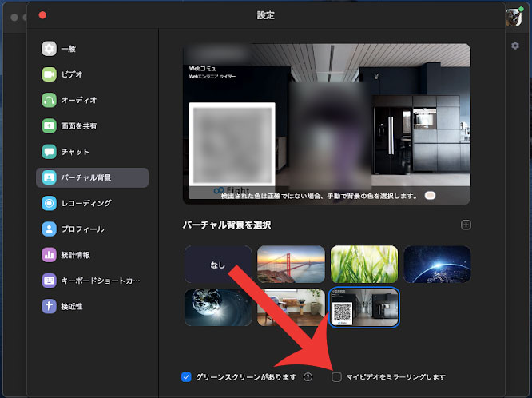Open the キーボードショートカット keyboard icon
532x398 pixels.
(49, 281)
